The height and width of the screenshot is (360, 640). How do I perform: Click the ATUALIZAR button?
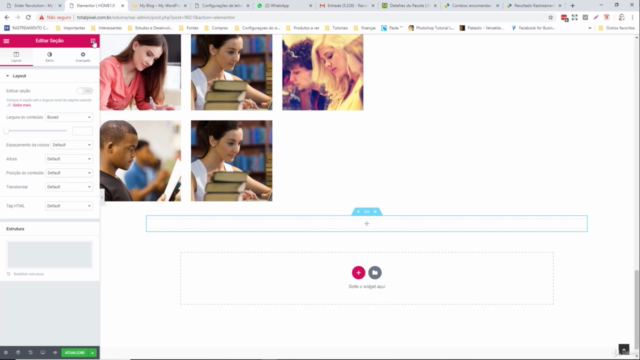tap(75, 353)
